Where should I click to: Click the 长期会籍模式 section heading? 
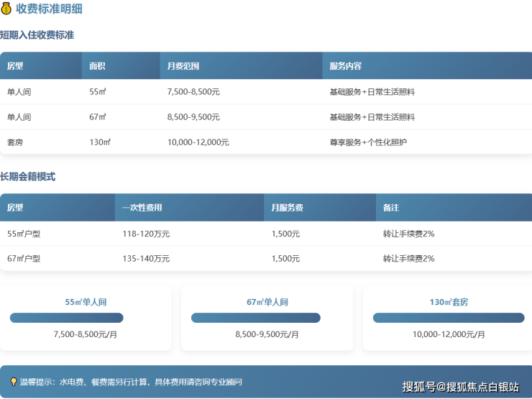[28, 176]
